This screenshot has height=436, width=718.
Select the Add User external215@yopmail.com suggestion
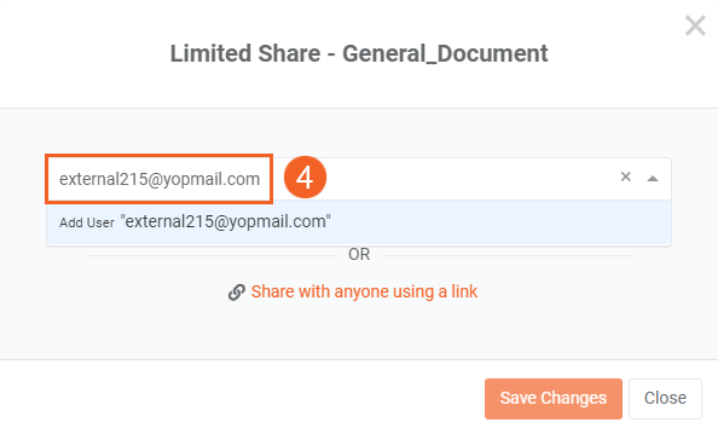(x=359, y=222)
